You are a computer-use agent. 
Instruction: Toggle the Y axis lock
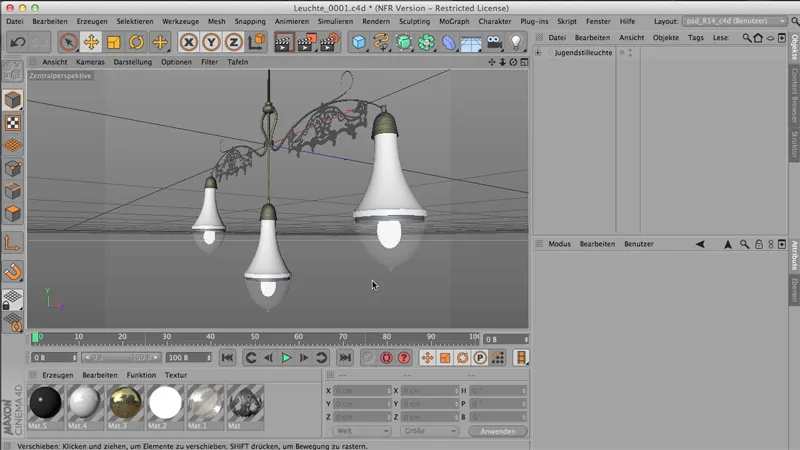tap(211, 42)
